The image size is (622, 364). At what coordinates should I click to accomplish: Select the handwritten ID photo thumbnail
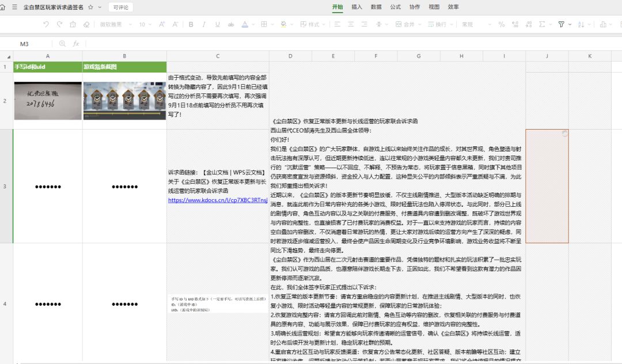[x=48, y=101]
